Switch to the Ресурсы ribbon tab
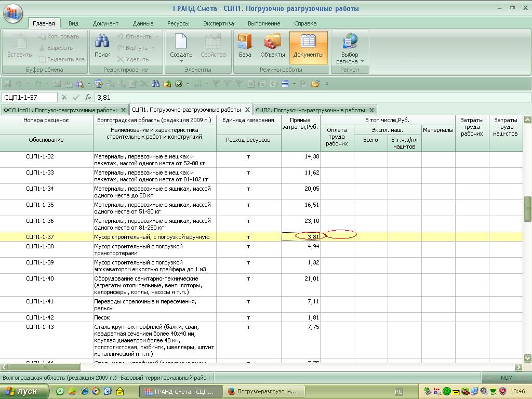Image resolution: width=532 pixels, height=399 pixels. (178, 23)
